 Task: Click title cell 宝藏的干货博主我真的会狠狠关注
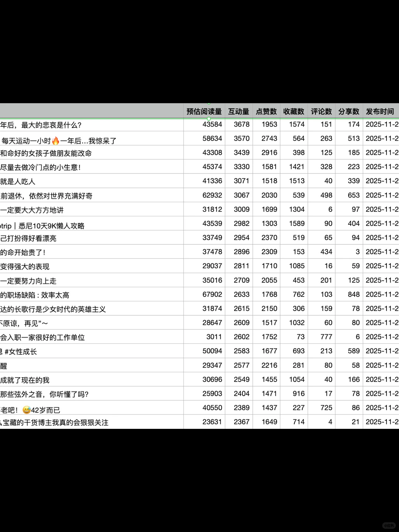[92, 422]
